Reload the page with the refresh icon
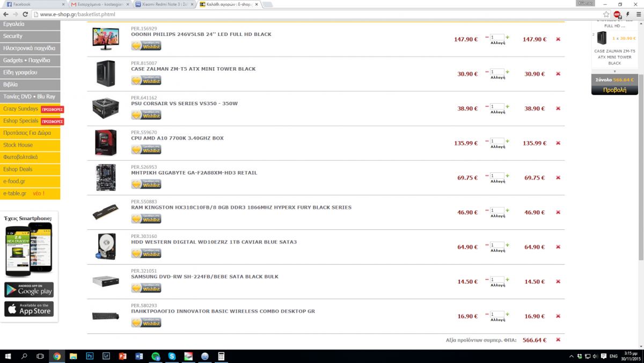 (25, 14)
